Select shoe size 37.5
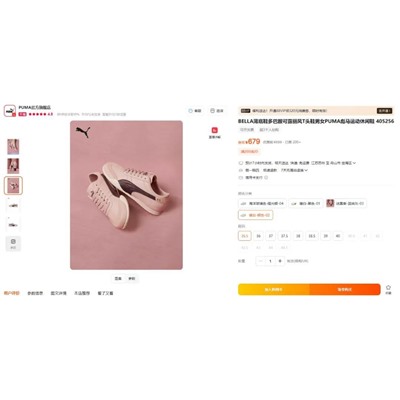This screenshot has height=400, width=400. (x=284, y=236)
